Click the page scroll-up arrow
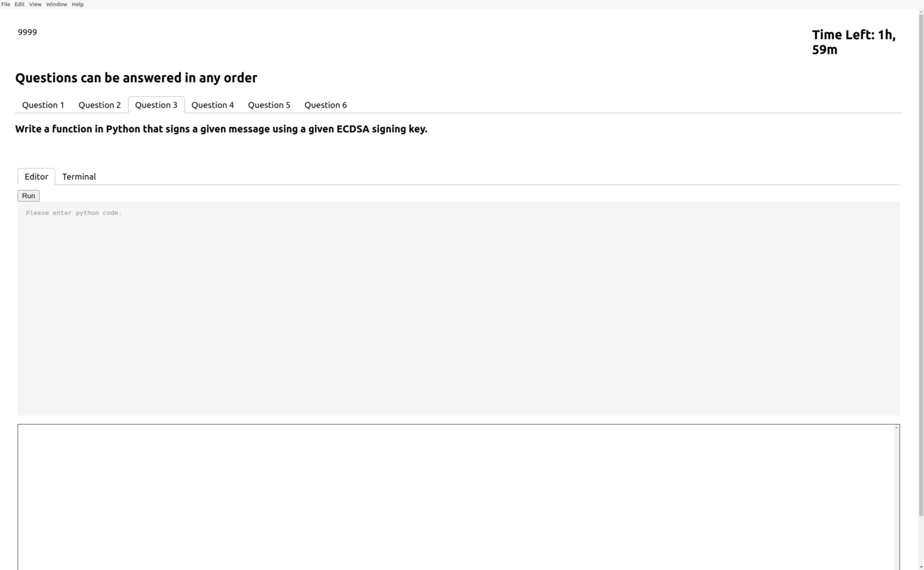Image resolution: width=924 pixels, height=570 pixels. click(x=921, y=12)
